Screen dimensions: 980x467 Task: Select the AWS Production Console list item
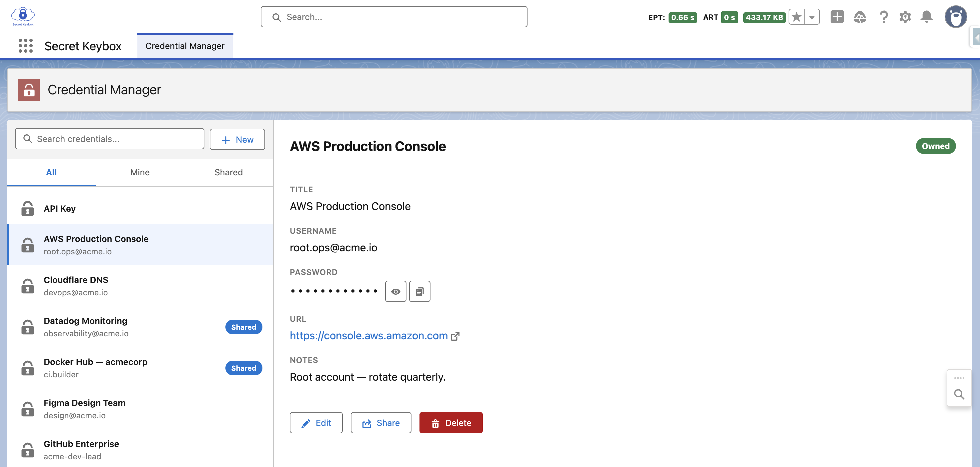(x=140, y=245)
